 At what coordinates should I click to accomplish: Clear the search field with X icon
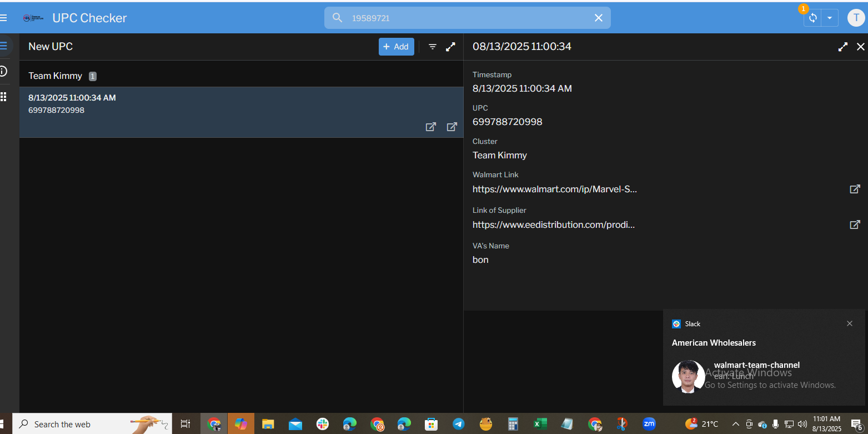click(599, 18)
